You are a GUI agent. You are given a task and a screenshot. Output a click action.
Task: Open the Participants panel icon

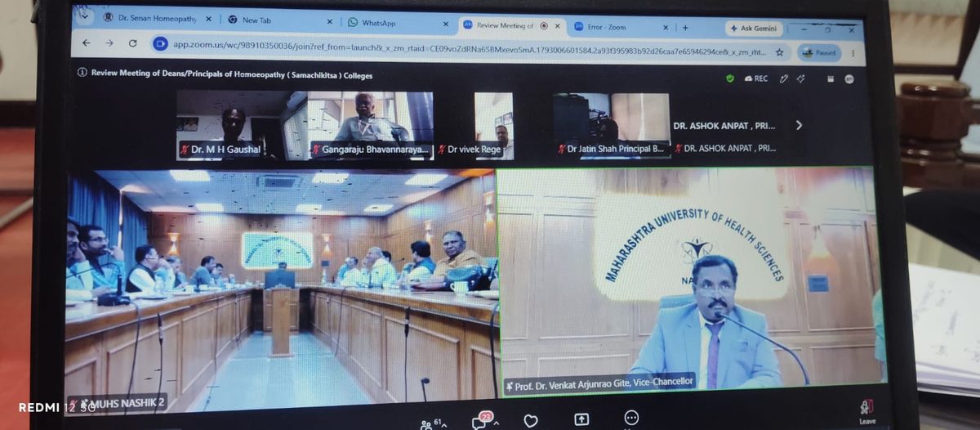(426, 423)
